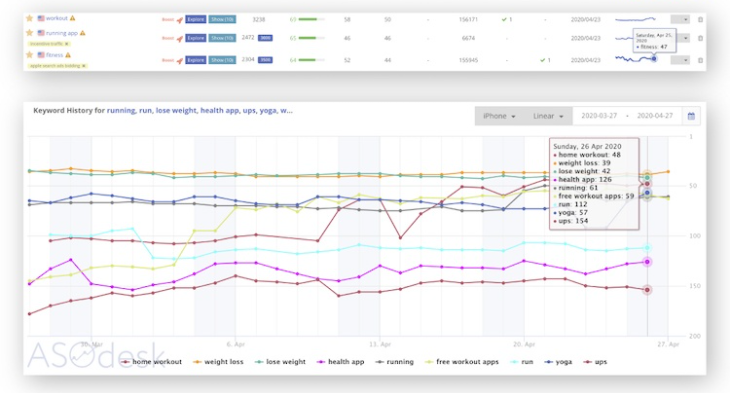The width and height of the screenshot is (732, 393).
Task: Open the action dropdown in fitness row
Action: pos(680,60)
